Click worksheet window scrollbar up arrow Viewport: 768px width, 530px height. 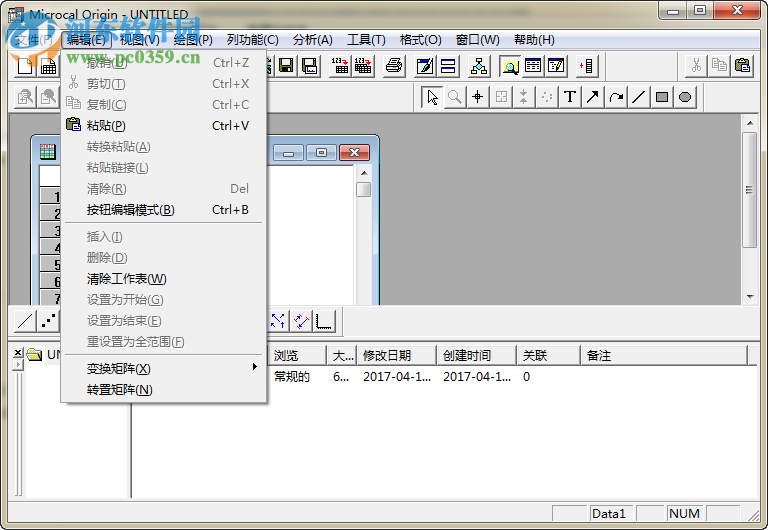click(364, 173)
